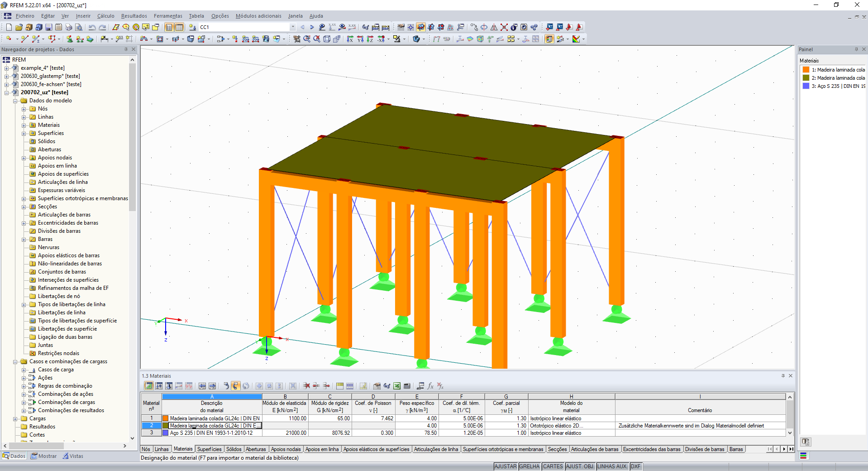
Task: Click the zoom magnifier icon in view toolbar
Action: 307,39
